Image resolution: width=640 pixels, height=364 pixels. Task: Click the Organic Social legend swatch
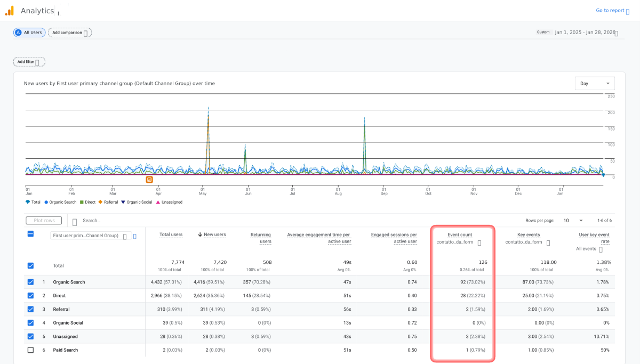pos(123,202)
